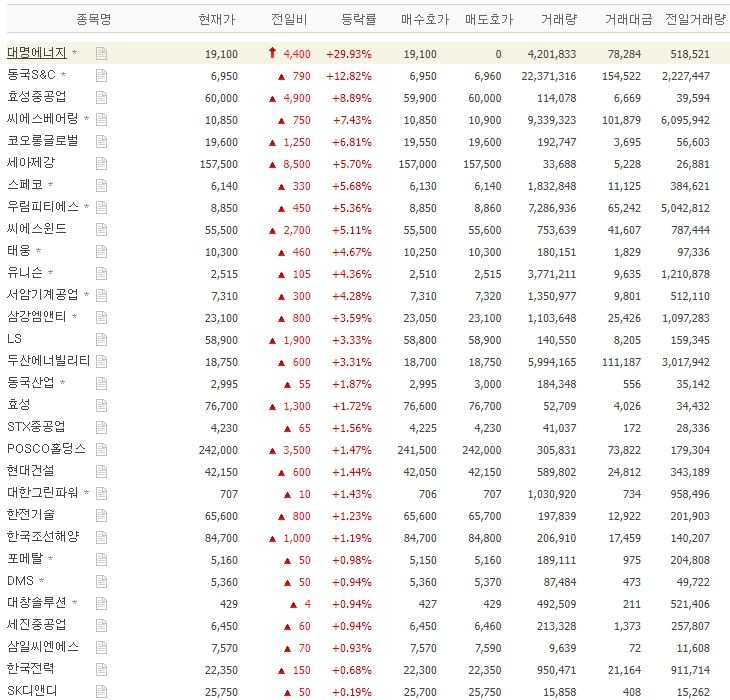Select the 157,500 current price cell
730x700 pixels.
[x=219, y=164]
